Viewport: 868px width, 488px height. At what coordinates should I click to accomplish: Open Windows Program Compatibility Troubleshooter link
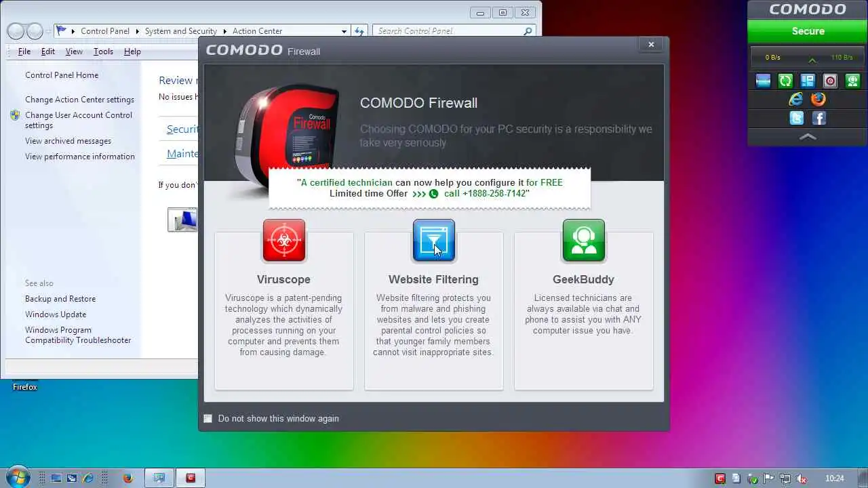78,335
